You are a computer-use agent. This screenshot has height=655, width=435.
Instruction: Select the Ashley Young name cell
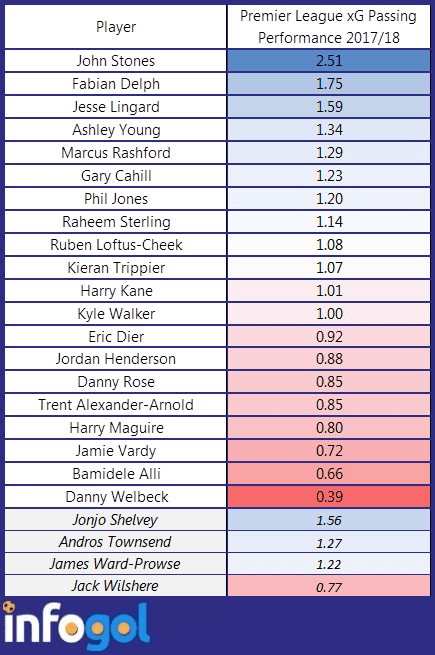pyautogui.click(x=116, y=130)
